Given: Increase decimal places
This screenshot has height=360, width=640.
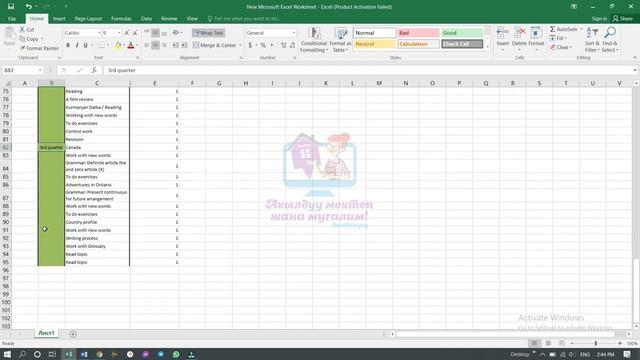Looking at the screenshot, I should (284, 45).
